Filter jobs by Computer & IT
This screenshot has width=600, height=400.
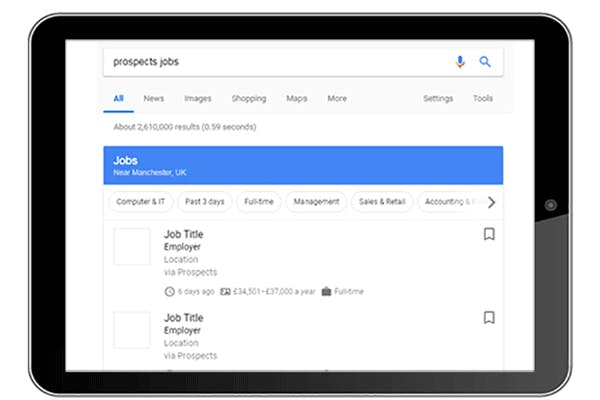click(x=140, y=202)
